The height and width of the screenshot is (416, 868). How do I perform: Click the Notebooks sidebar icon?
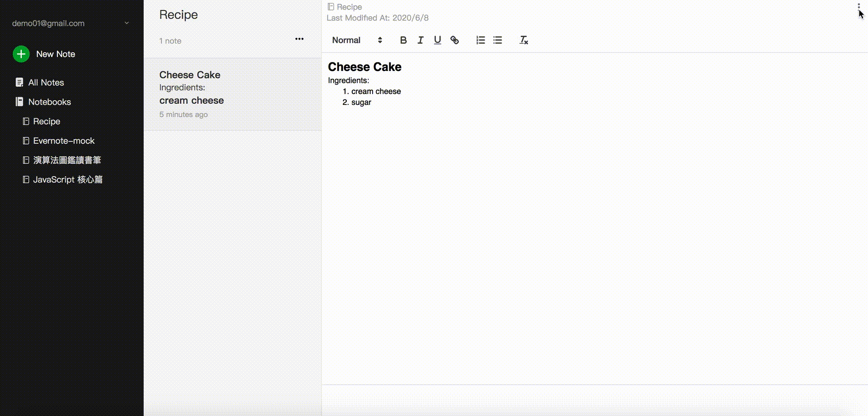pos(19,102)
